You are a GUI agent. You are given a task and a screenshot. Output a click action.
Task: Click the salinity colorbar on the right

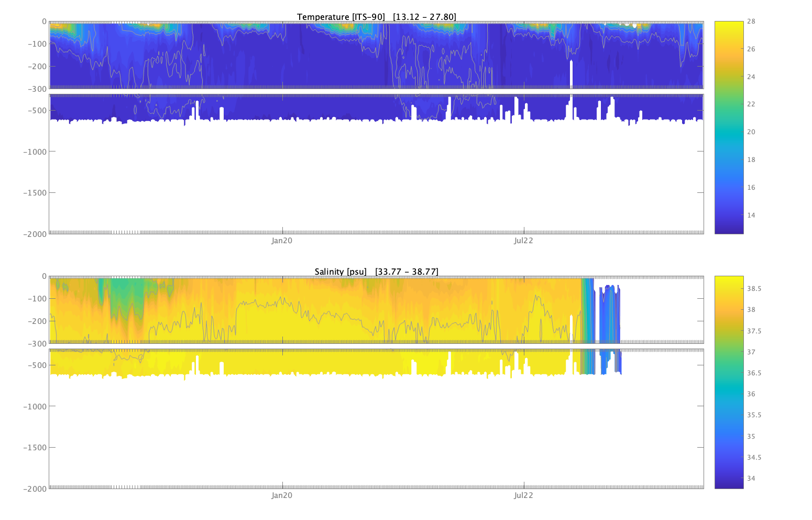tap(729, 382)
